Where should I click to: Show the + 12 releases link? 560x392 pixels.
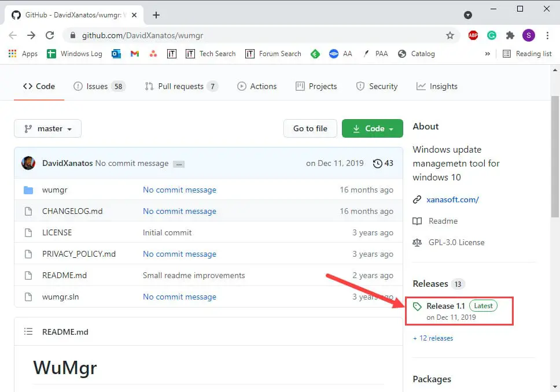point(433,338)
